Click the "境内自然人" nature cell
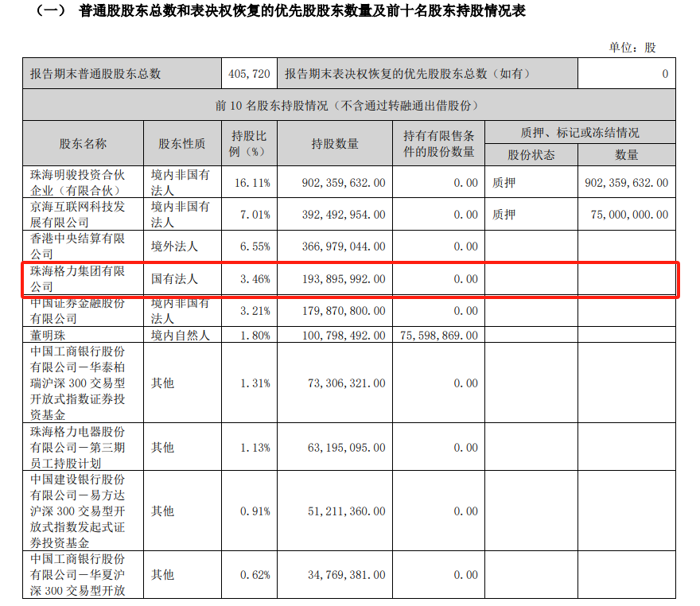This screenshot has height=606, width=700. tap(181, 335)
